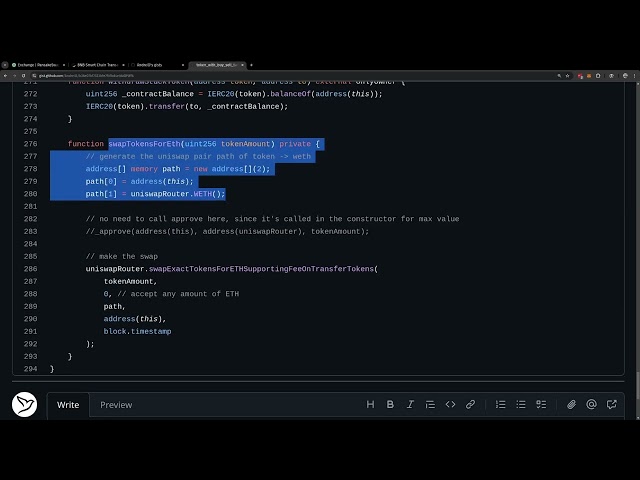640x480 pixels.
Task: Insert a heading with the H icon
Action: click(x=370, y=404)
